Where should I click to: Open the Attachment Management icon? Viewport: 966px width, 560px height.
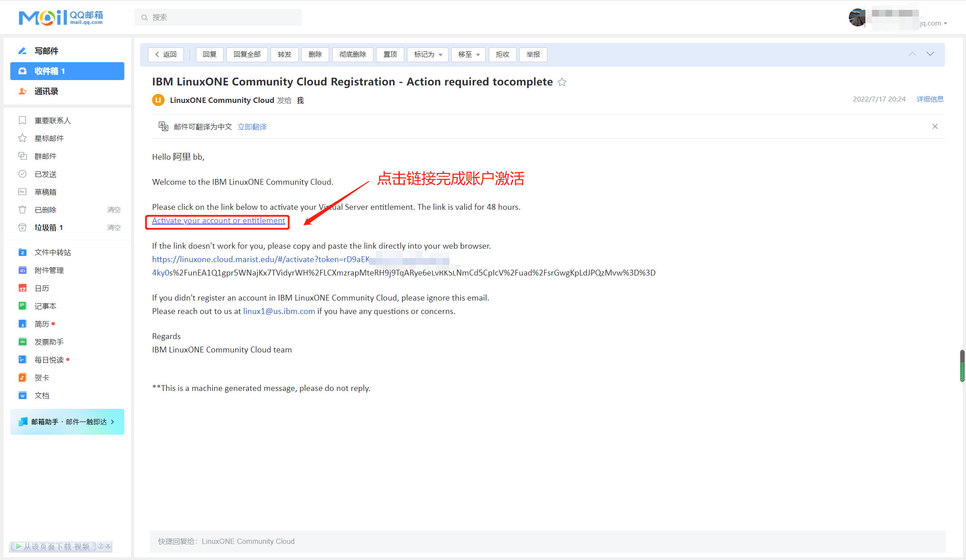[22, 270]
